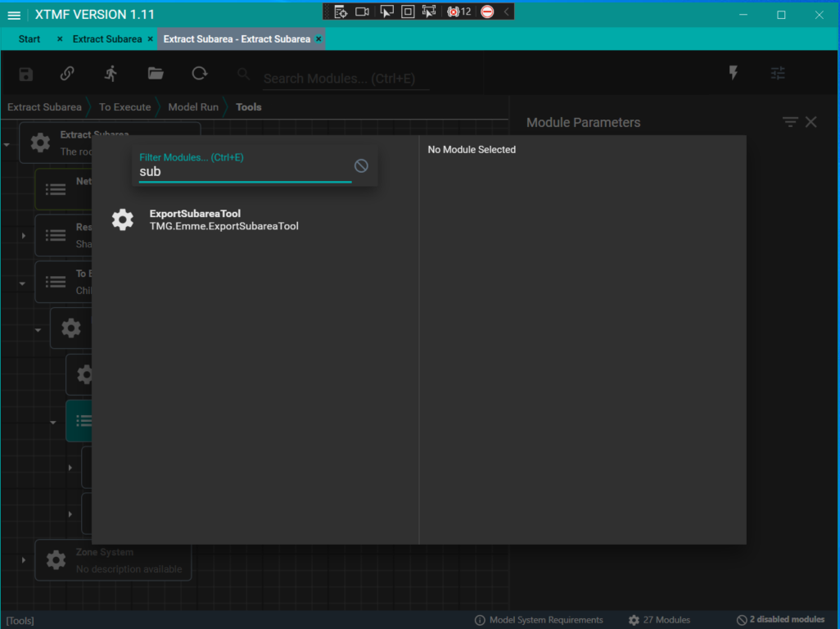840x629 pixels.
Task: Collapse the To Execute node arrow
Action: (x=24, y=283)
